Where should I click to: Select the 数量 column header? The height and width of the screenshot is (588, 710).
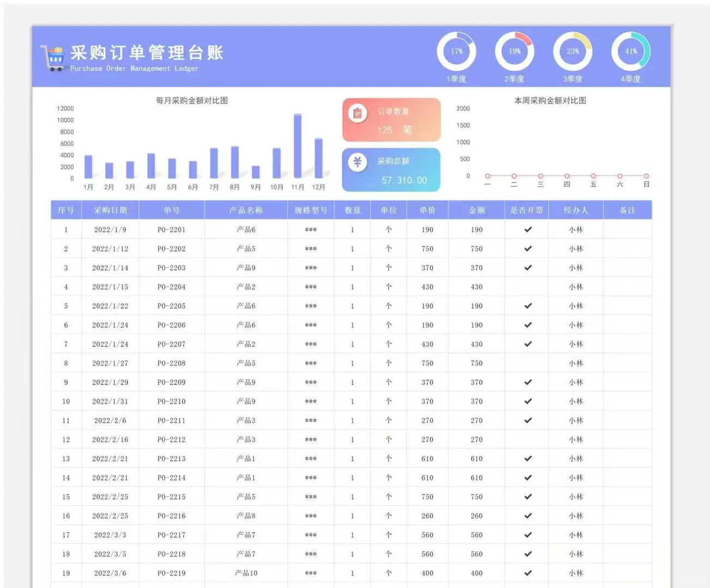(353, 210)
